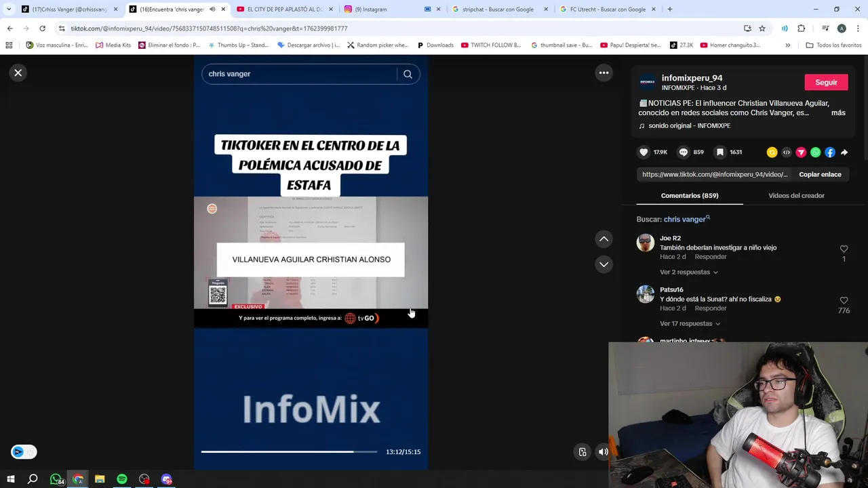Toggle the auto-scroll icon beside volume
The image size is (868, 488).
[x=583, y=452]
